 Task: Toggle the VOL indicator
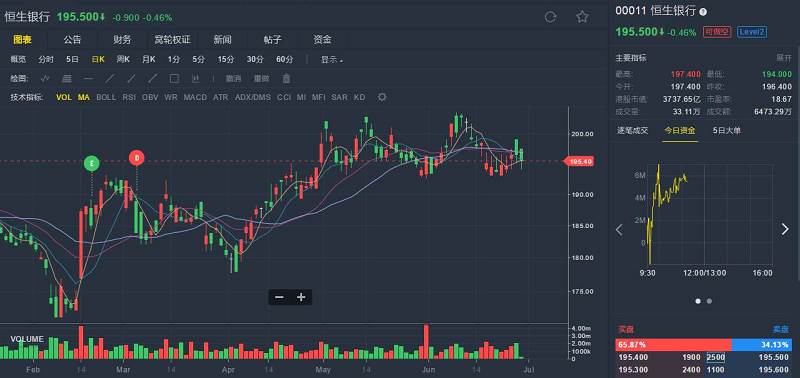click(x=64, y=97)
